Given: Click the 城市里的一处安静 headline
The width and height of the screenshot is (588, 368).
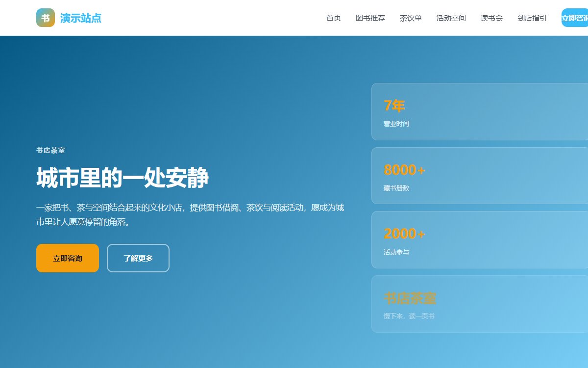Looking at the screenshot, I should [122, 178].
